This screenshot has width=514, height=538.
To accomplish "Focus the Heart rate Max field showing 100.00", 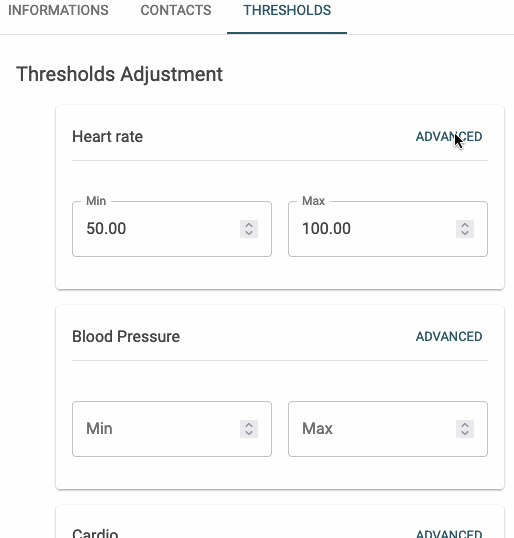I will [x=388, y=229].
